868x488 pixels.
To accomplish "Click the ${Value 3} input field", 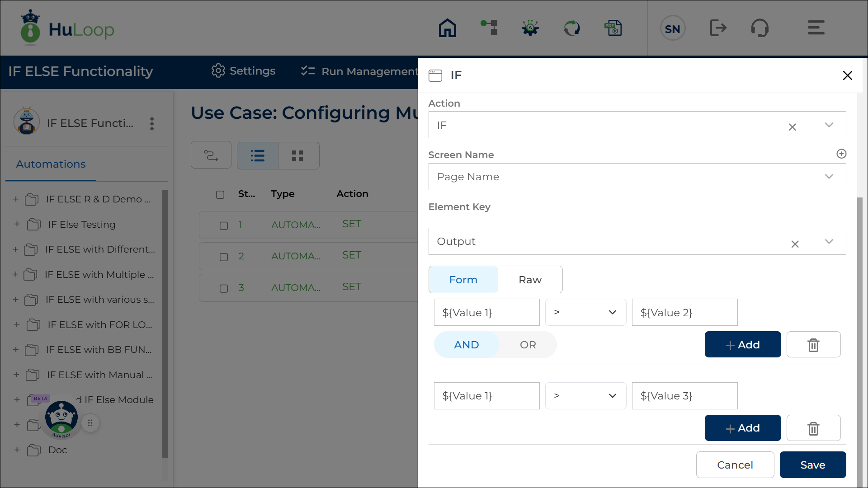I will pyautogui.click(x=684, y=396).
